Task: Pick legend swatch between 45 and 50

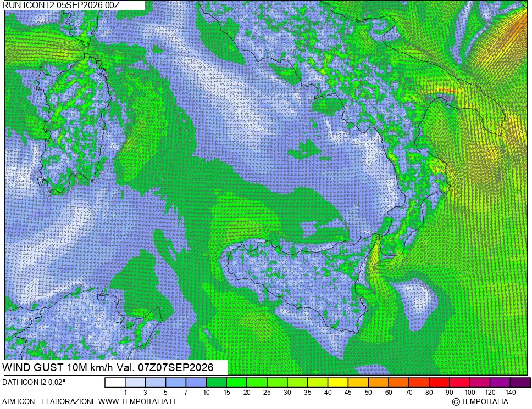Action: pyautogui.click(x=358, y=383)
